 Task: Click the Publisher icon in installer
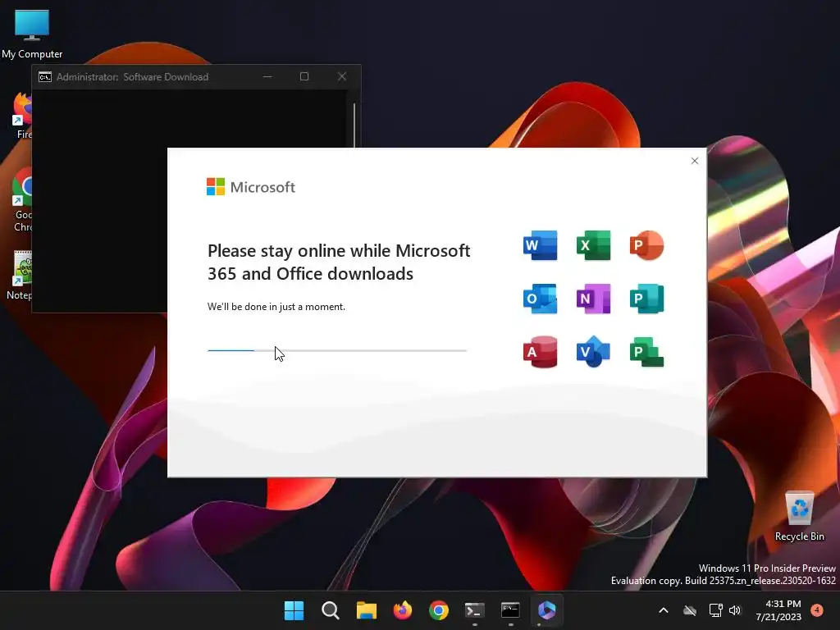[x=646, y=299]
